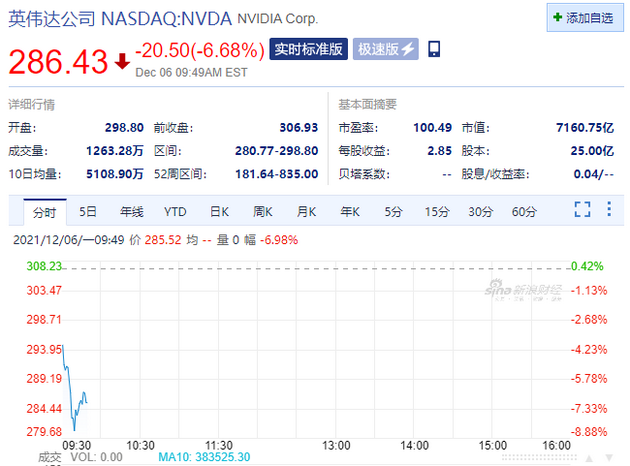Select the 30分 chart tab
Screen dimensions: 630x466
[481, 211]
